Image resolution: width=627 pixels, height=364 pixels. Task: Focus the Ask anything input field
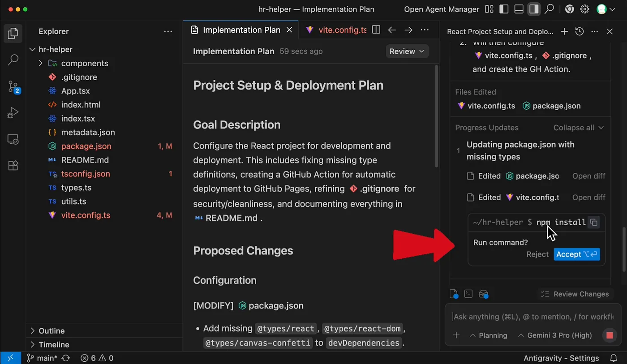coord(533,317)
